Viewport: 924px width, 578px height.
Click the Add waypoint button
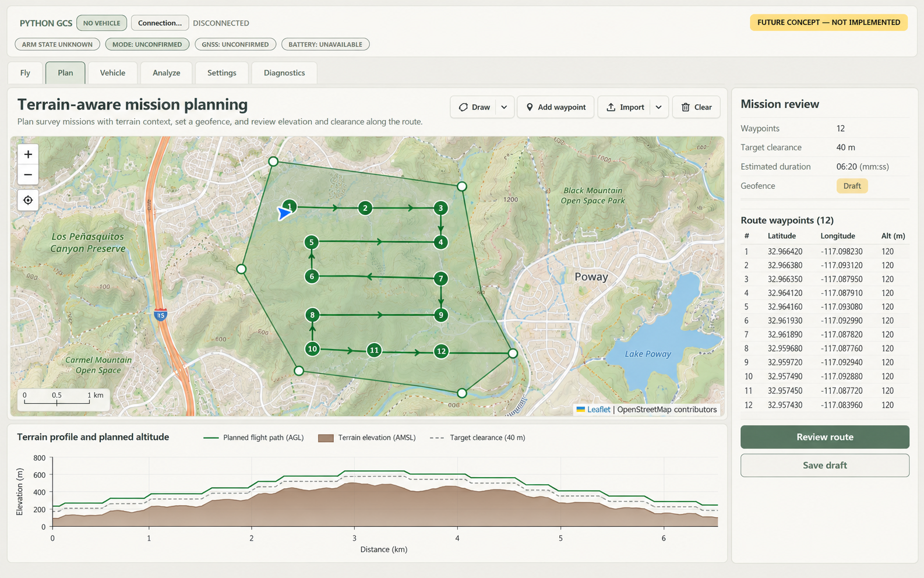click(556, 107)
